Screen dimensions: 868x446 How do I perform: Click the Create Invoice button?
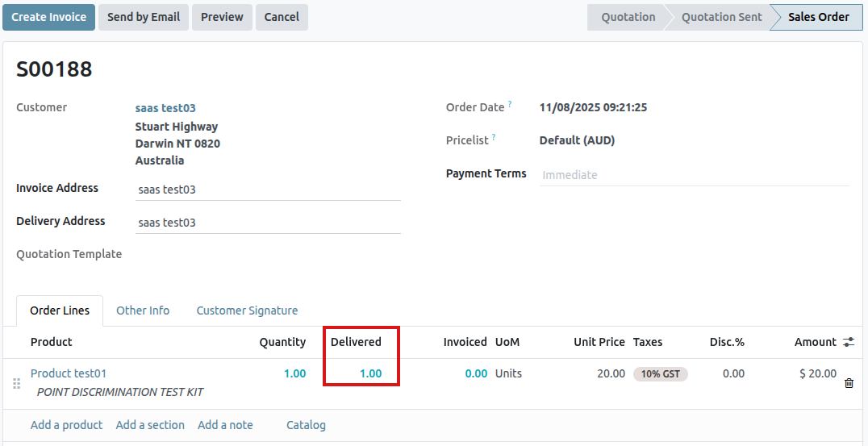pyautogui.click(x=48, y=17)
